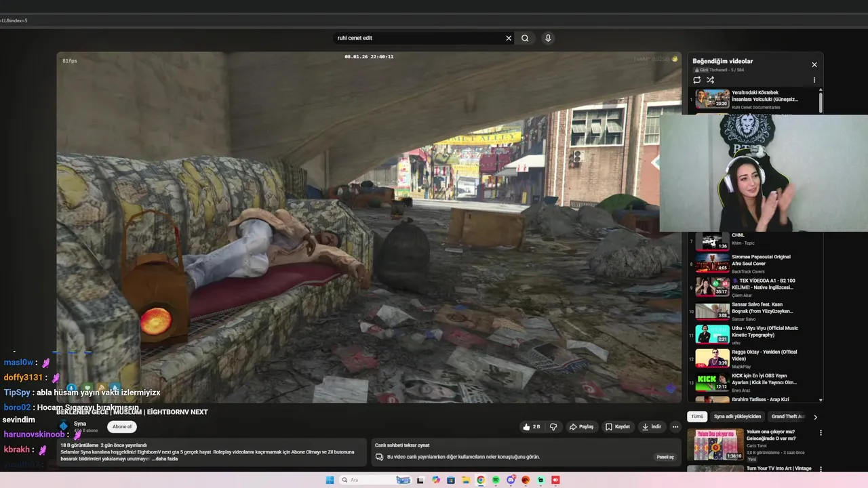Click Enes Araz channel name
Screen dimensions: 868x488
point(741,390)
